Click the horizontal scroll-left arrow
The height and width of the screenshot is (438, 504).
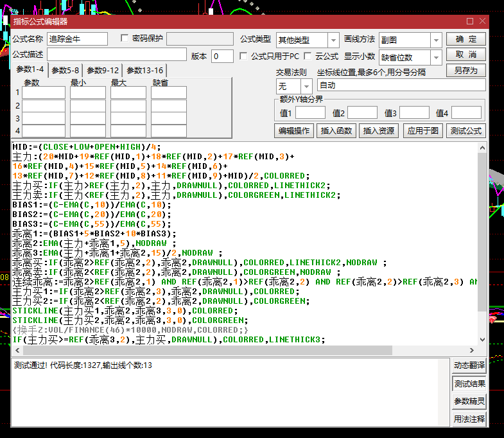coord(17,350)
